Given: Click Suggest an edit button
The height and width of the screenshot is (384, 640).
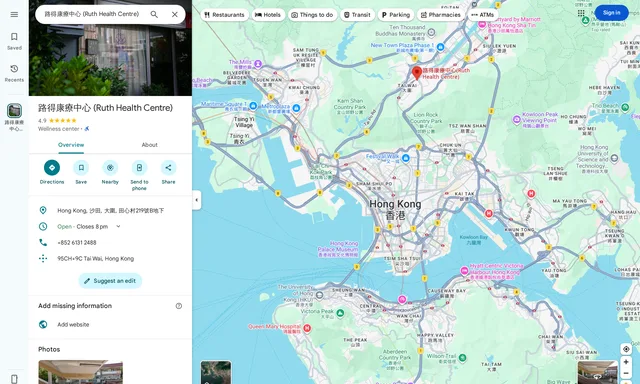Looking at the screenshot, I should point(110,281).
